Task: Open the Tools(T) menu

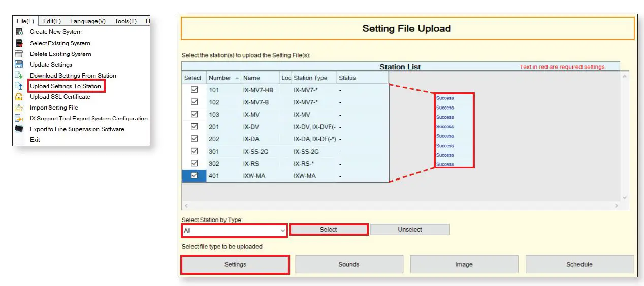Action: coord(125,21)
